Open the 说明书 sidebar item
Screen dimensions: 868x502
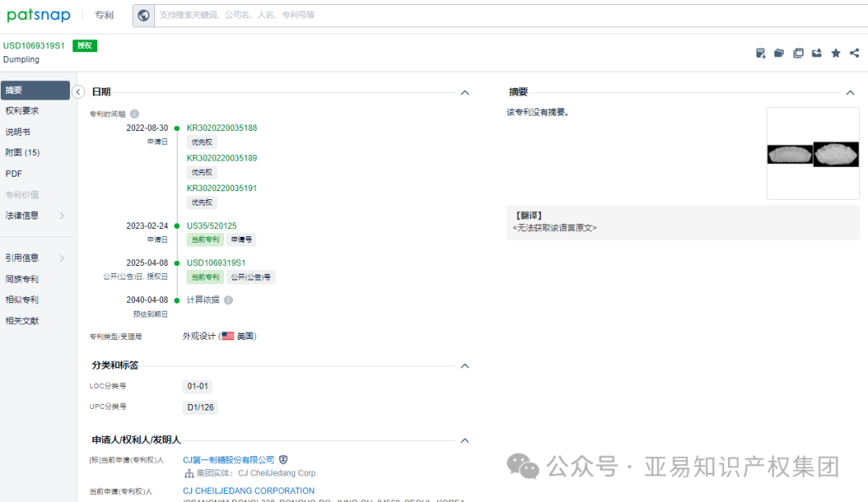point(18,132)
